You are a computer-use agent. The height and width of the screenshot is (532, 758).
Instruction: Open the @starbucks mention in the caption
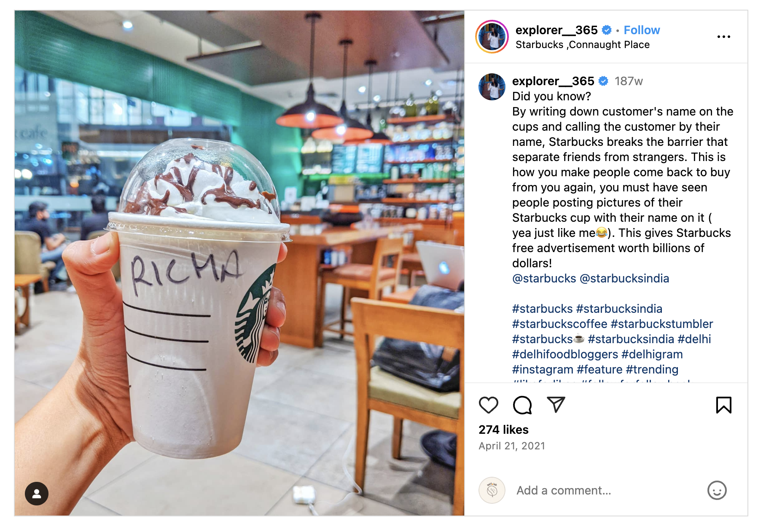click(x=544, y=278)
